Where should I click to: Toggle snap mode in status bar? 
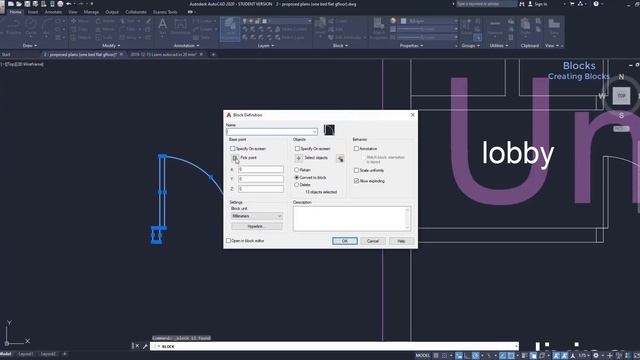(444, 356)
